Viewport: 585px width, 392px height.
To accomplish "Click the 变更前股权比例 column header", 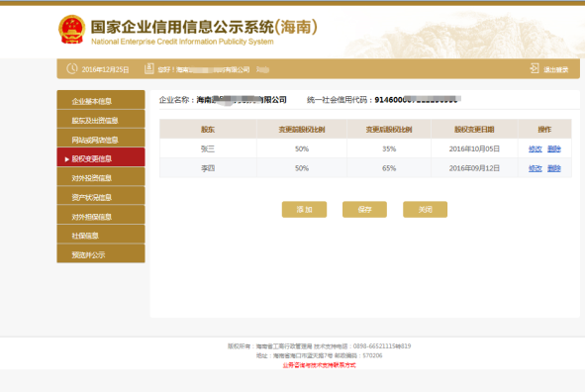I will 302,130.
